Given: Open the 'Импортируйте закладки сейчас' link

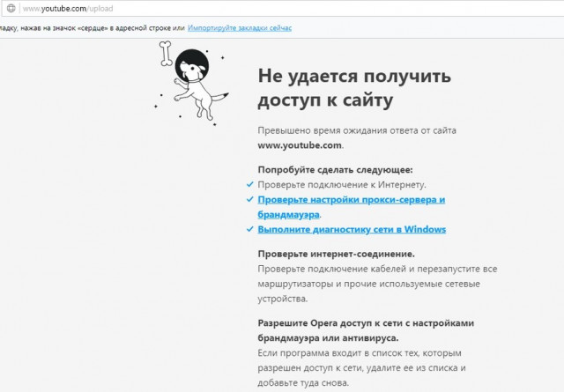Looking at the screenshot, I should pos(240,27).
